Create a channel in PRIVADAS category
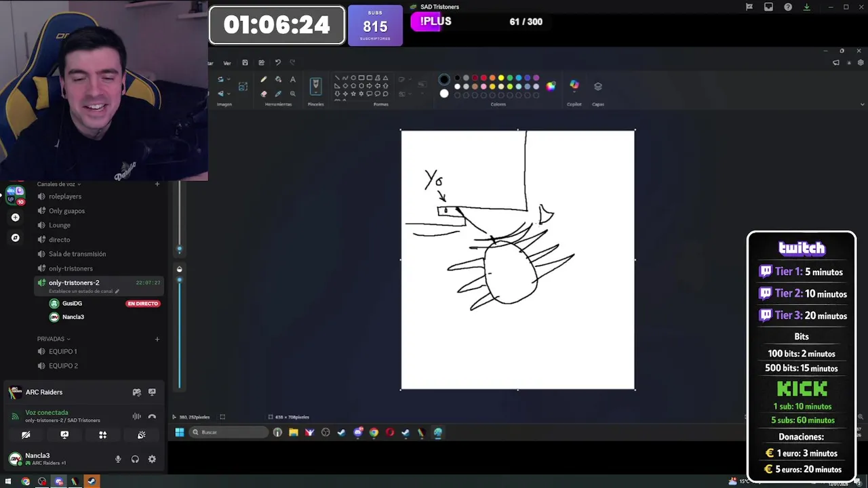868x488 pixels. click(157, 339)
